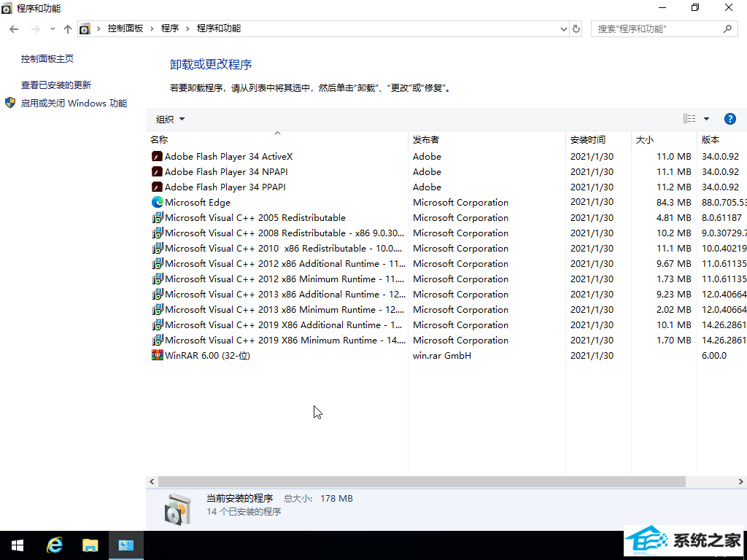Open File Explorer from the taskbar
This screenshot has height=560, width=747.
pyautogui.click(x=90, y=545)
